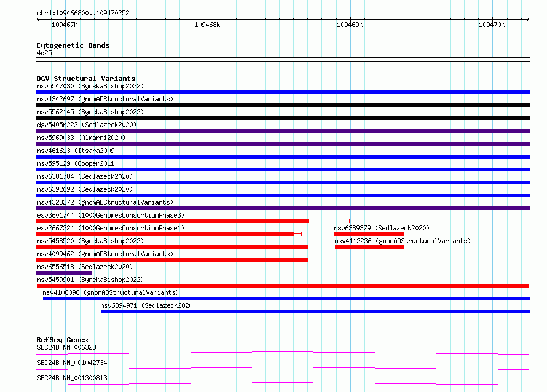547x392 pixels.
Task: Click the 109470k ruler tick label
Action: (492, 25)
